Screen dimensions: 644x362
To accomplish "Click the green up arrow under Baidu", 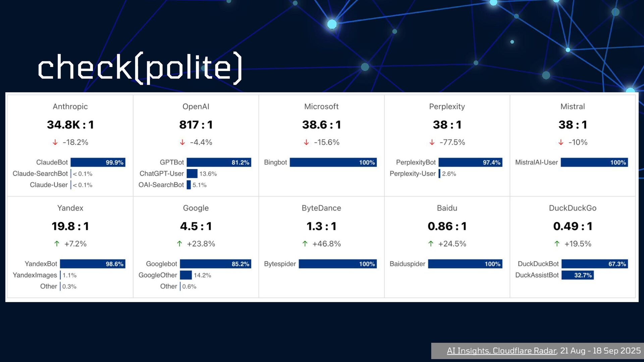I will point(431,244).
